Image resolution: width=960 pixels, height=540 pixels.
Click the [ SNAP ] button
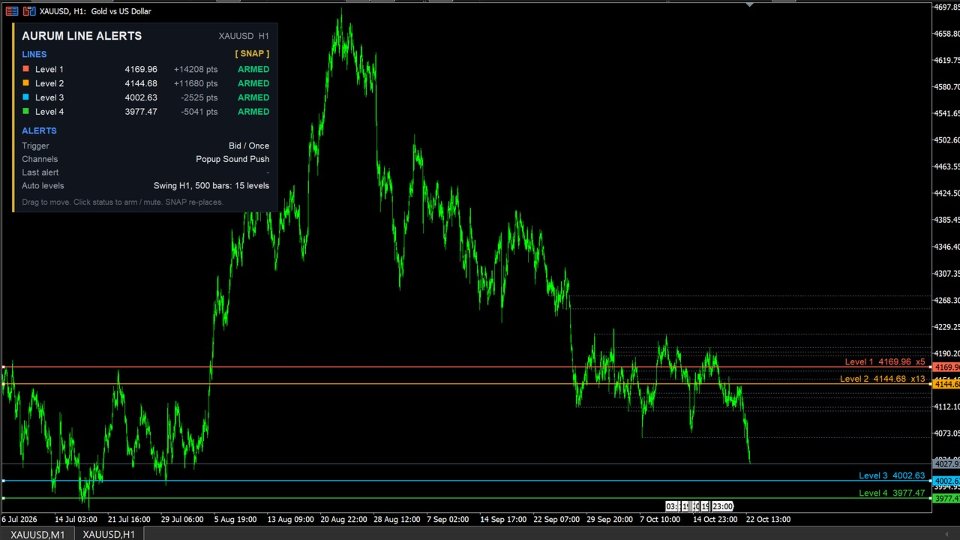[x=252, y=54]
